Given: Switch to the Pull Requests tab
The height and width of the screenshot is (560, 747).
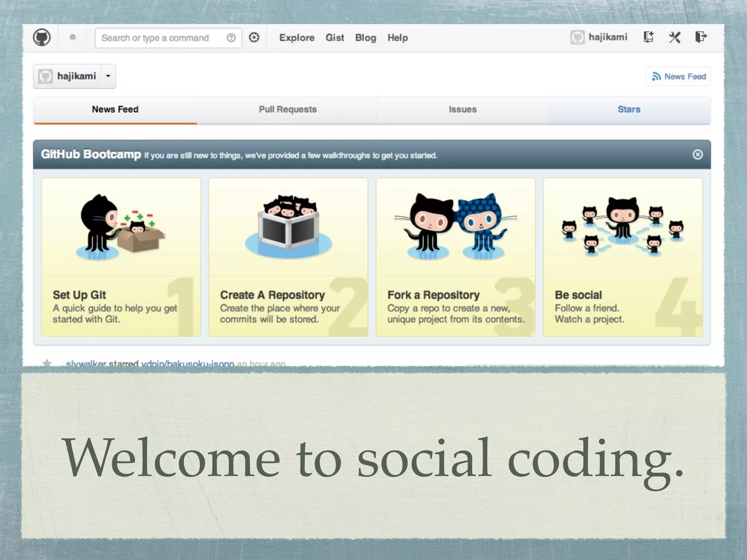Looking at the screenshot, I should 288,110.
